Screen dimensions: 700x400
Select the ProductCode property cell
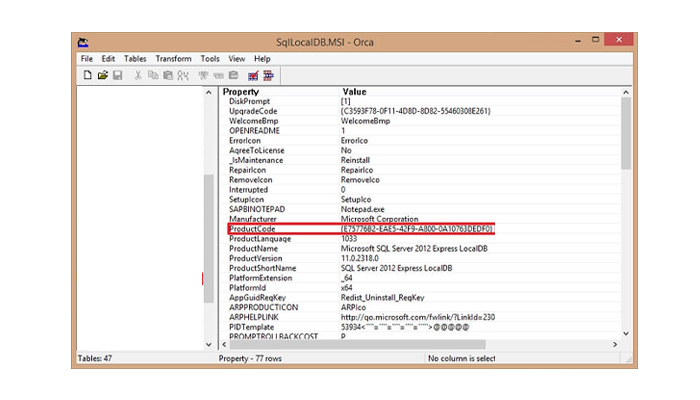tap(252, 229)
